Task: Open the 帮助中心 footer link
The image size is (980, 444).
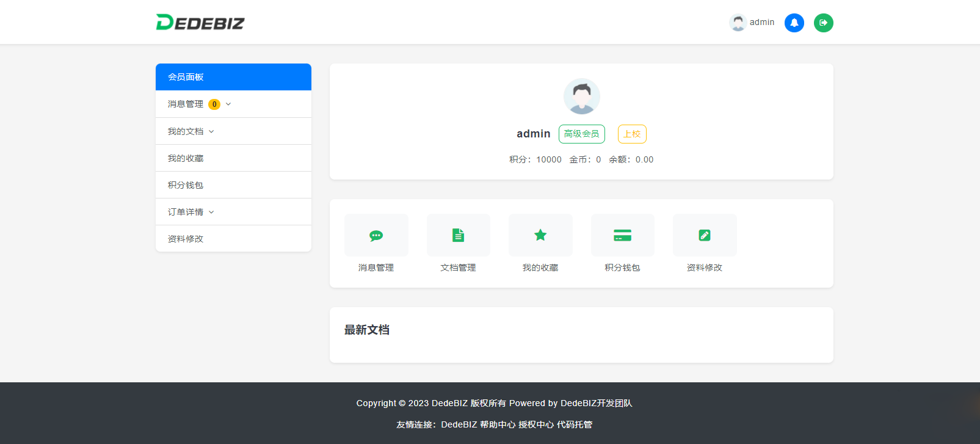Action: [x=498, y=424]
